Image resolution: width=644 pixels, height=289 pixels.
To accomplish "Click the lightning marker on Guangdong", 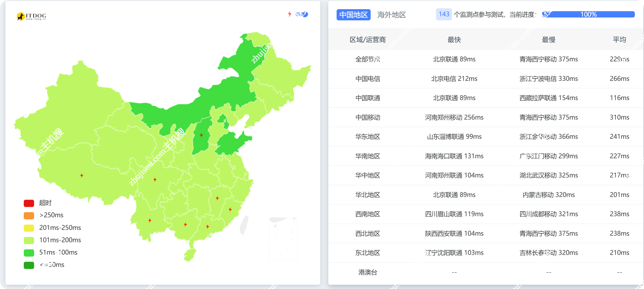I will tap(208, 226).
